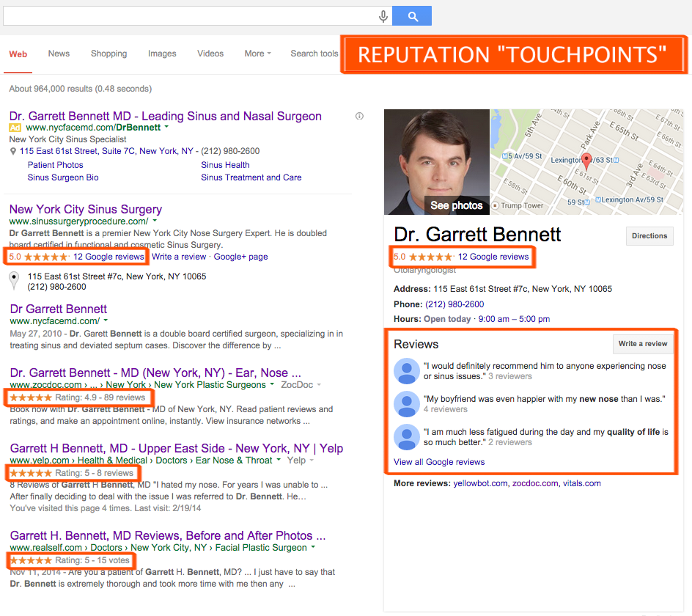Focus the Google search text box
The width and height of the screenshot is (692, 616).
tap(189, 16)
